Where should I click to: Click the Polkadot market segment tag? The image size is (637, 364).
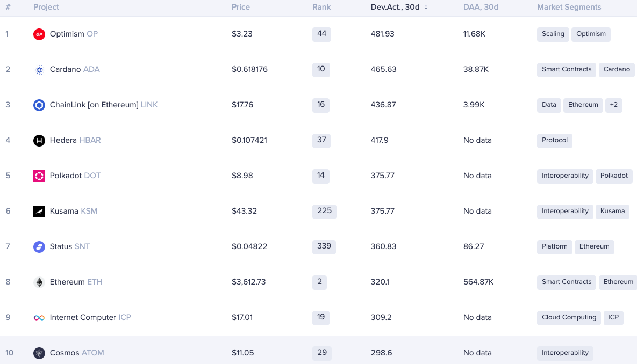point(614,176)
